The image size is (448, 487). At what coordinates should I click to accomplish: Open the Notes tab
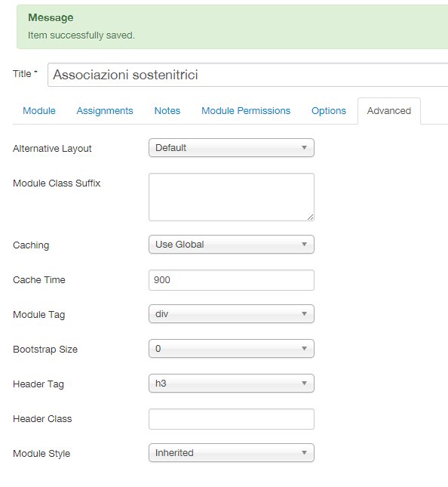click(x=167, y=111)
